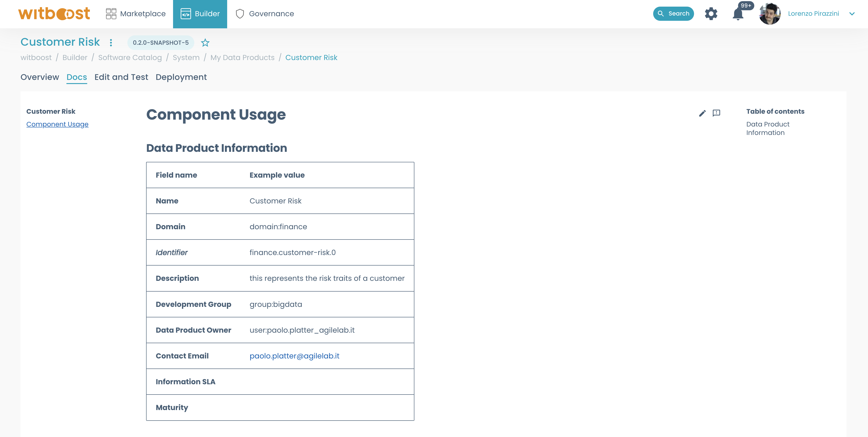Open Component Usage in the sidebar
868x437 pixels.
tap(57, 124)
